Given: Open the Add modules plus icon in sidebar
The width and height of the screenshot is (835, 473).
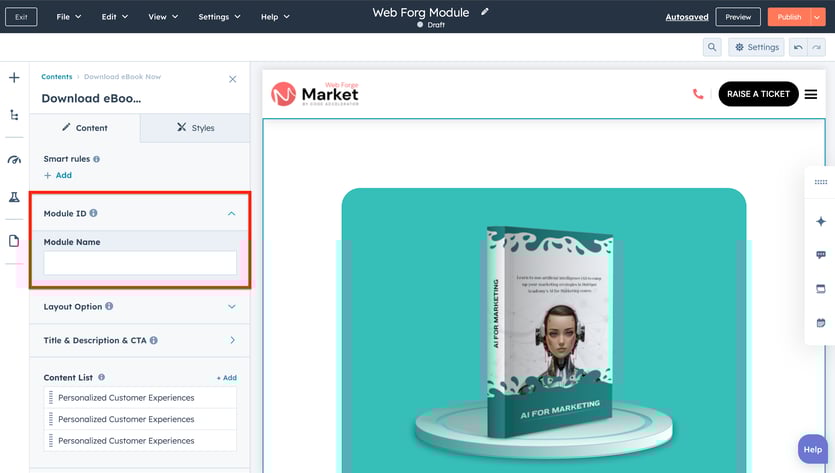Looking at the screenshot, I should pos(14,77).
